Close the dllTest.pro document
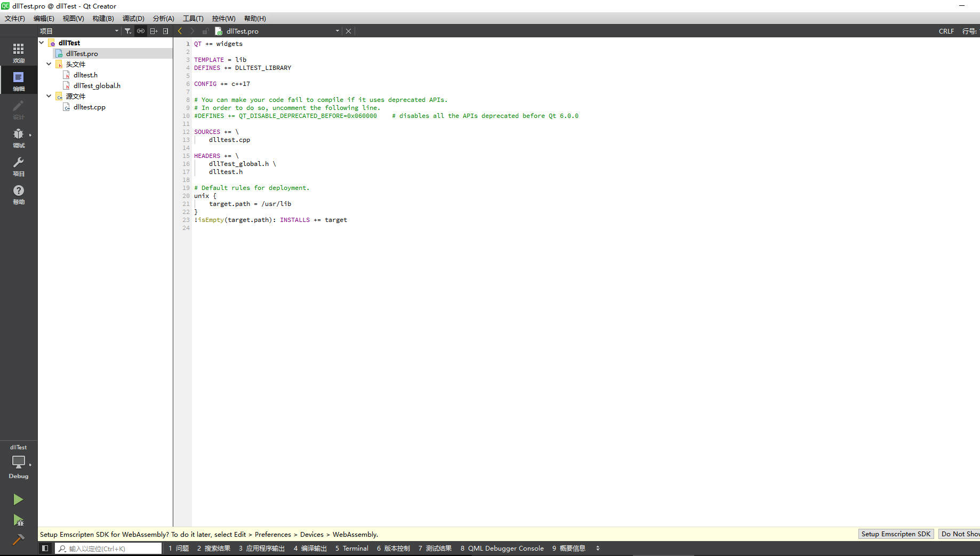980x556 pixels. click(x=348, y=31)
